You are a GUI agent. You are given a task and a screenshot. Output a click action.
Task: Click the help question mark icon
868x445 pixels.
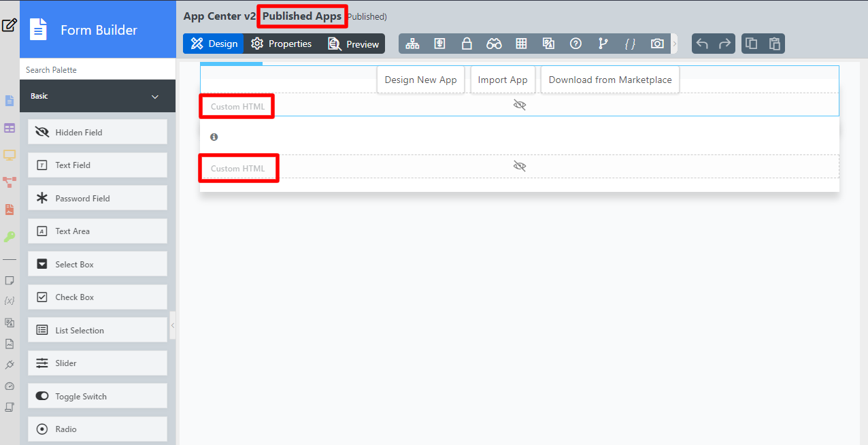pyautogui.click(x=575, y=44)
